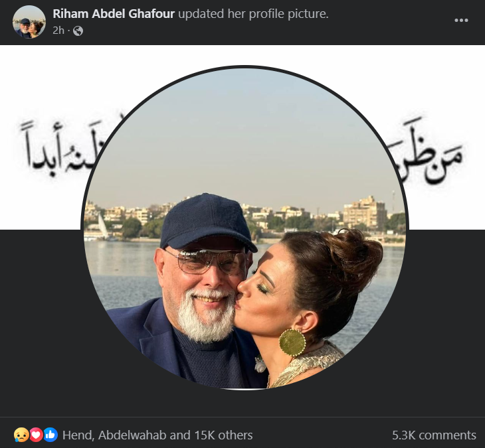
Task: Click the sad reaction emoji icon
Action: 21,435
